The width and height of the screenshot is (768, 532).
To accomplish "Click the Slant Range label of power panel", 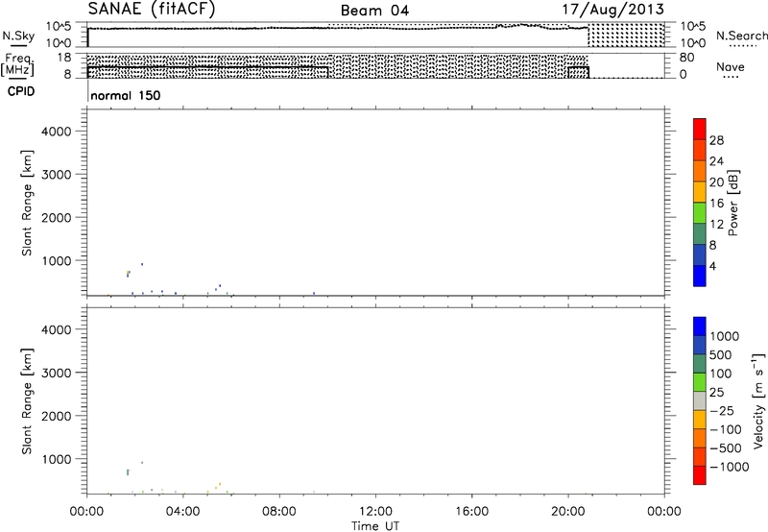I will coord(27,203).
